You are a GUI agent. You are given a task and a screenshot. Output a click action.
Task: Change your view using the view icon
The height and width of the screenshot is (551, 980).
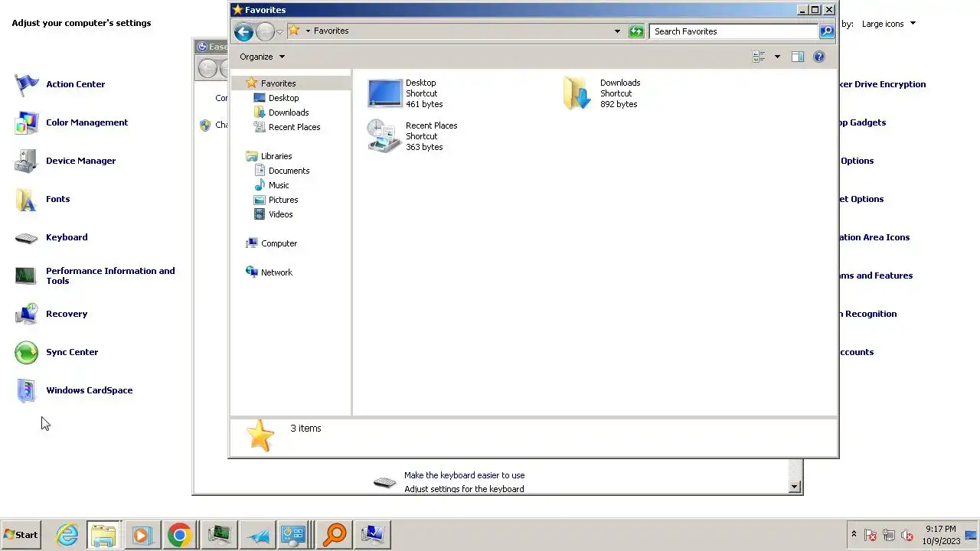click(759, 57)
